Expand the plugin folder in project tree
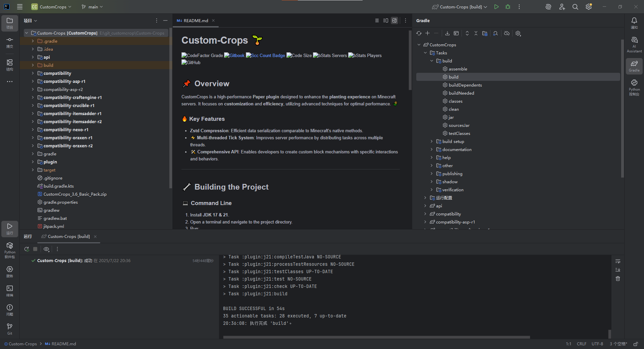Image resolution: width=644 pixels, height=349 pixels. [x=33, y=162]
